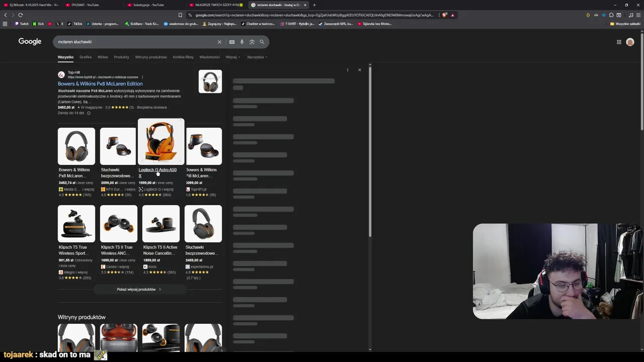Switch to the Produkty tab

pos(121,57)
